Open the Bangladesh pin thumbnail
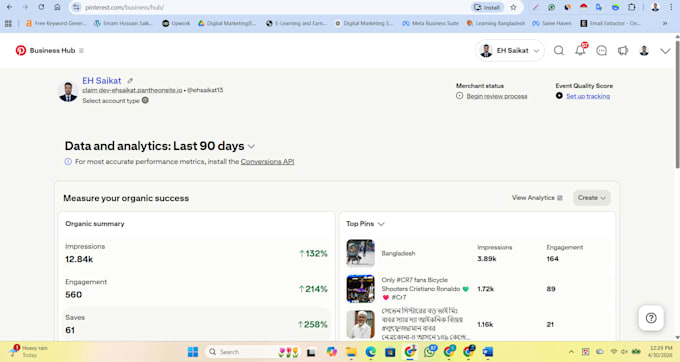Image resolution: width=680 pixels, height=362 pixels. tap(360, 253)
